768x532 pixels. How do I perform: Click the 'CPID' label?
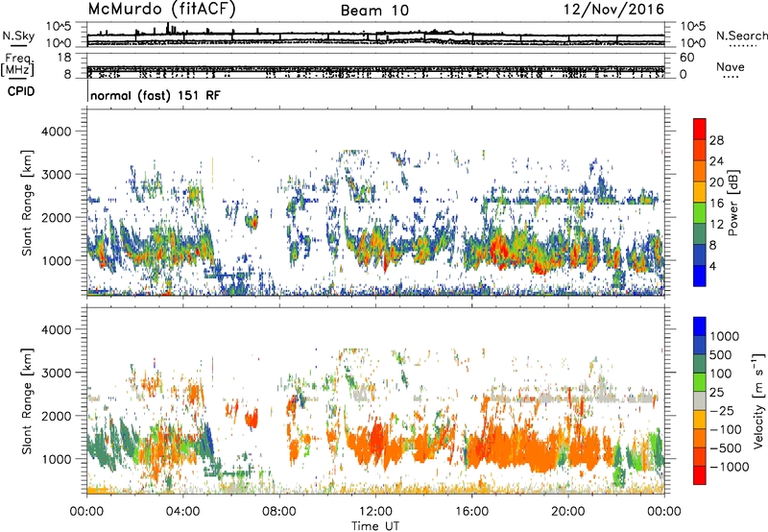[x=21, y=91]
